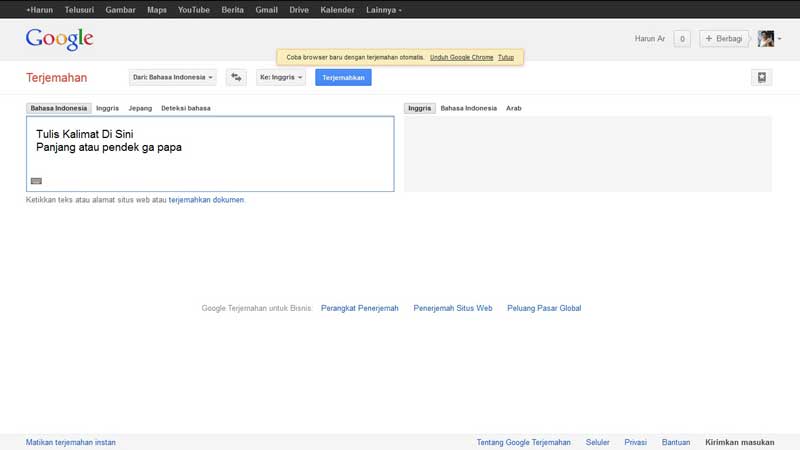This screenshot has width=800, height=450.
Task: Select Deteksi bahasa source option
Action: click(186, 108)
